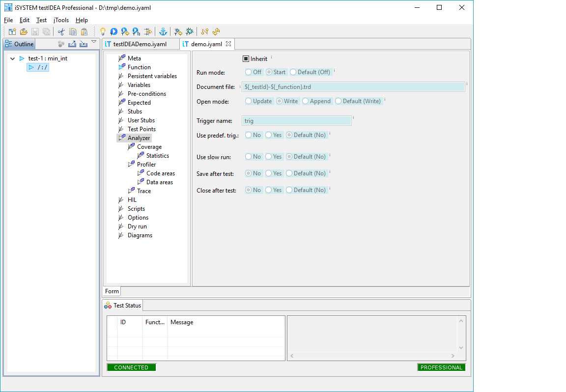This screenshot has height=392, width=566.
Task: Click the PROFESSIONAL license indicator
Action: [x=441, y=367]
